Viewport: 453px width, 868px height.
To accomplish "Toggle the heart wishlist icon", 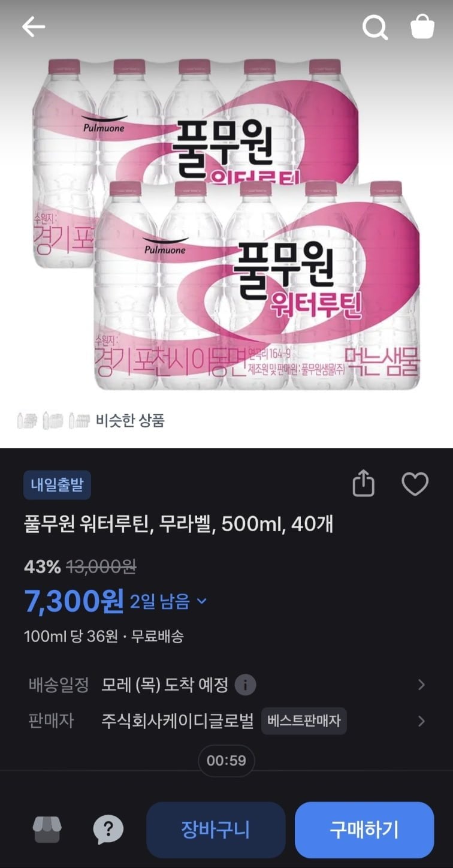I will [x=415, y=484].
